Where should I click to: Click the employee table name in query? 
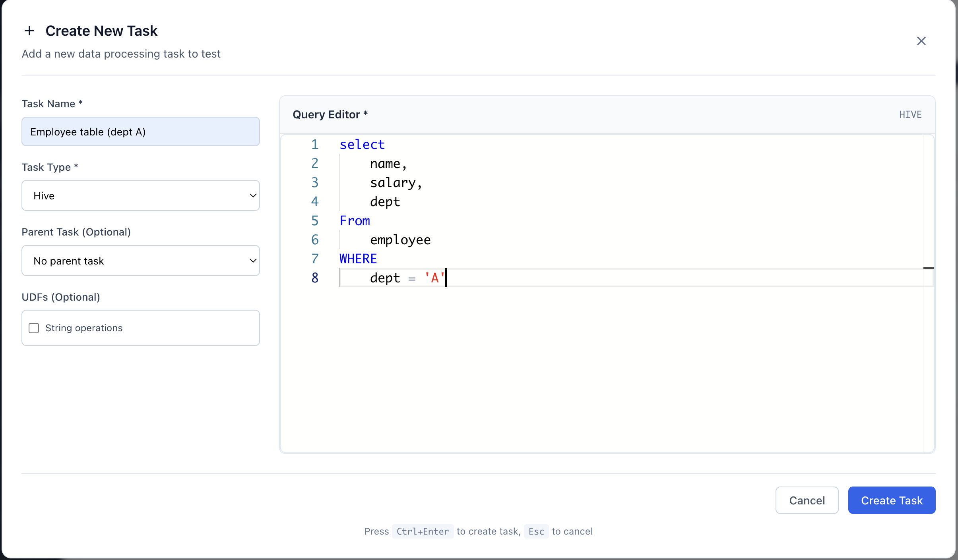pyautogui.click(x=400, y=240)
